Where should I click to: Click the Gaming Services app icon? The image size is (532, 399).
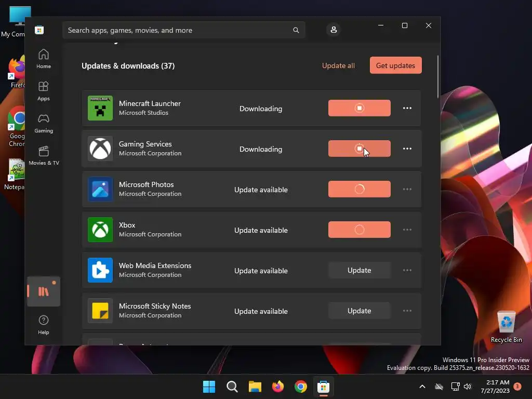pos(100,149)
